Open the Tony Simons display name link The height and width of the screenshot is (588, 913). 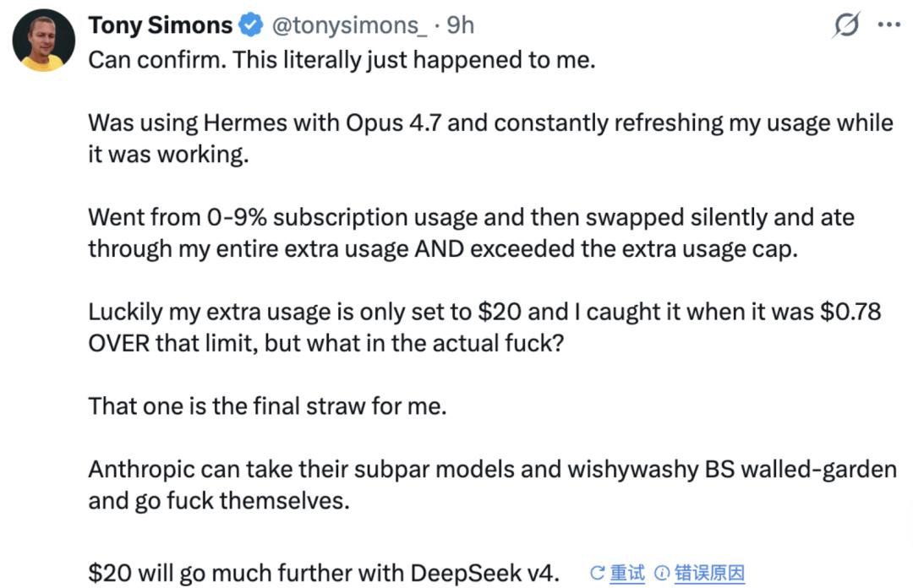(x=160, y=25)
